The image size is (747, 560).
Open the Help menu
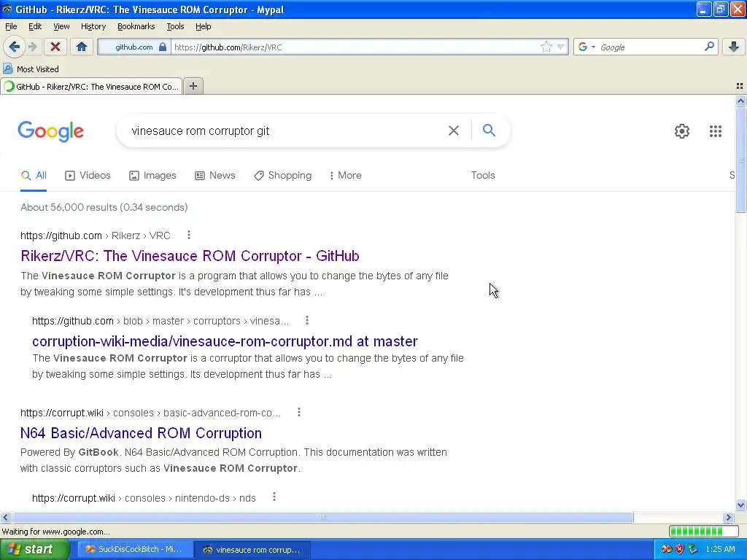203,26
